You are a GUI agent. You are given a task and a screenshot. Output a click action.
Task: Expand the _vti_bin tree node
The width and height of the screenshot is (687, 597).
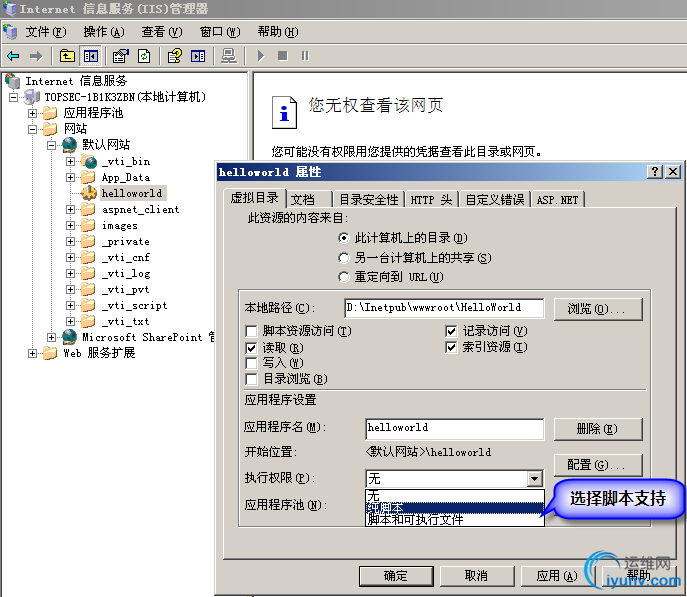[71, 162]
